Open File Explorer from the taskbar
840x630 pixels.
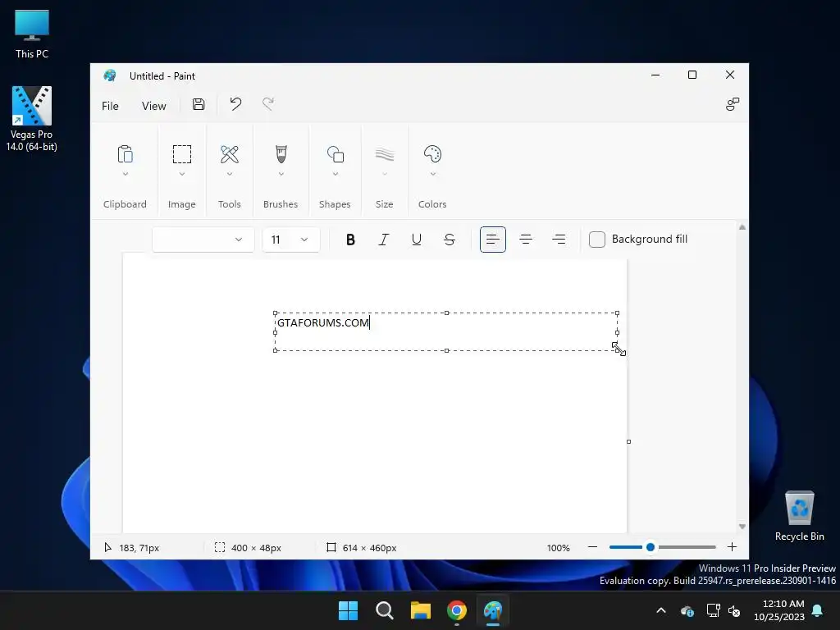pos(421,610)
